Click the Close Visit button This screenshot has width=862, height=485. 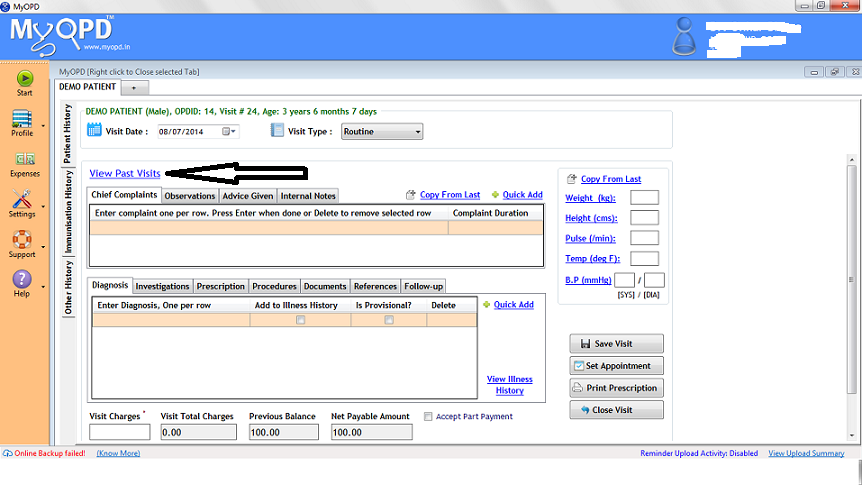616,410
